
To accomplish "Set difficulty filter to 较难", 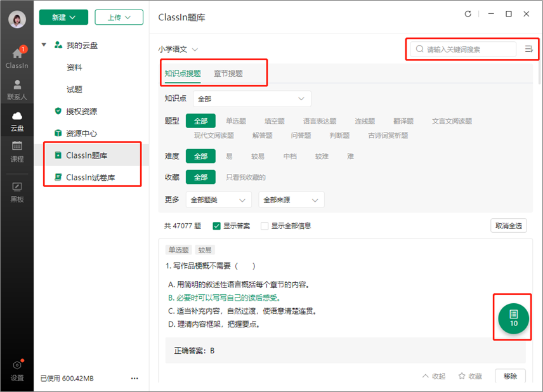I will click(x=322, y=156).
